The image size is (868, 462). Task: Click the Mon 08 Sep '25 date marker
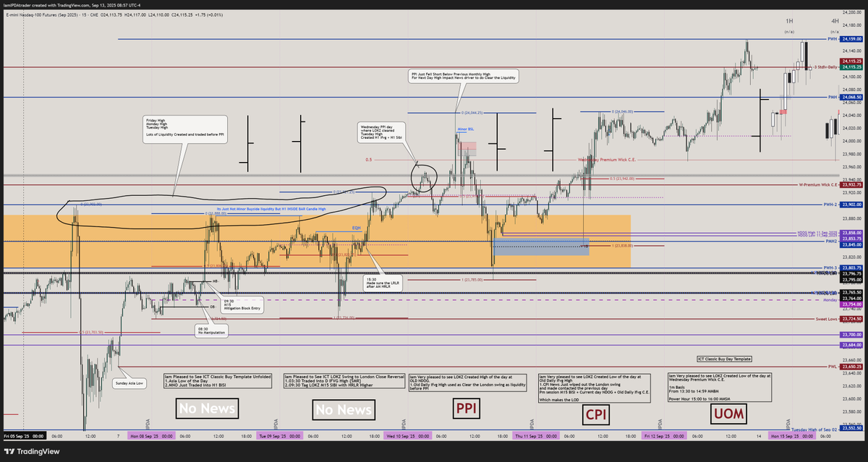152,436
